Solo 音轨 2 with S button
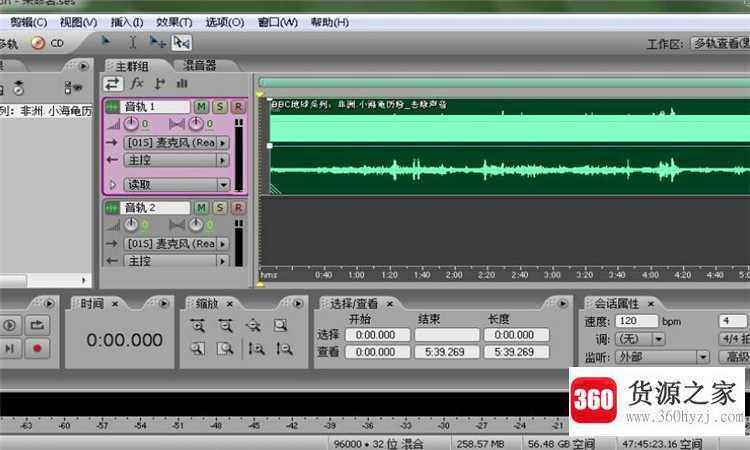The height and width of the screenshot is (450, 750). click(x=220, y=208)
